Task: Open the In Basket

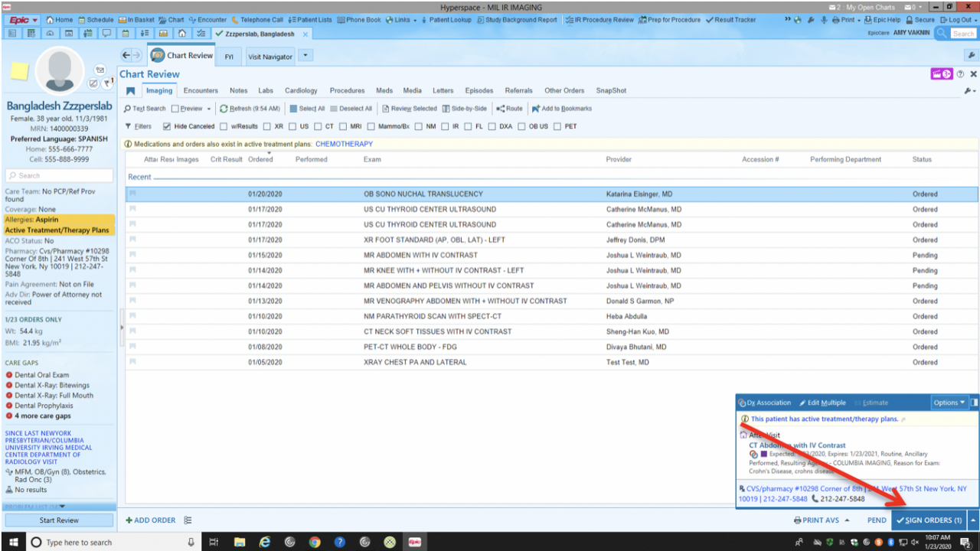Action: 136,20
